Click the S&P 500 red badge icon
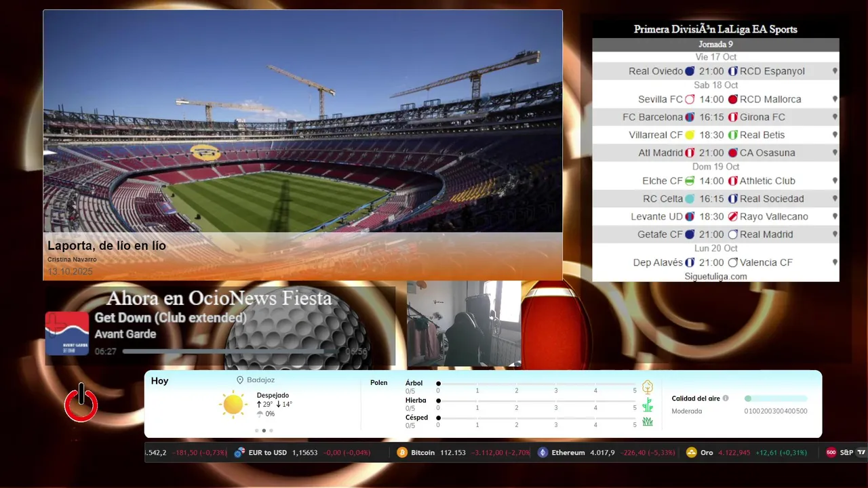 pyautogui.click(x=831, y=452)
